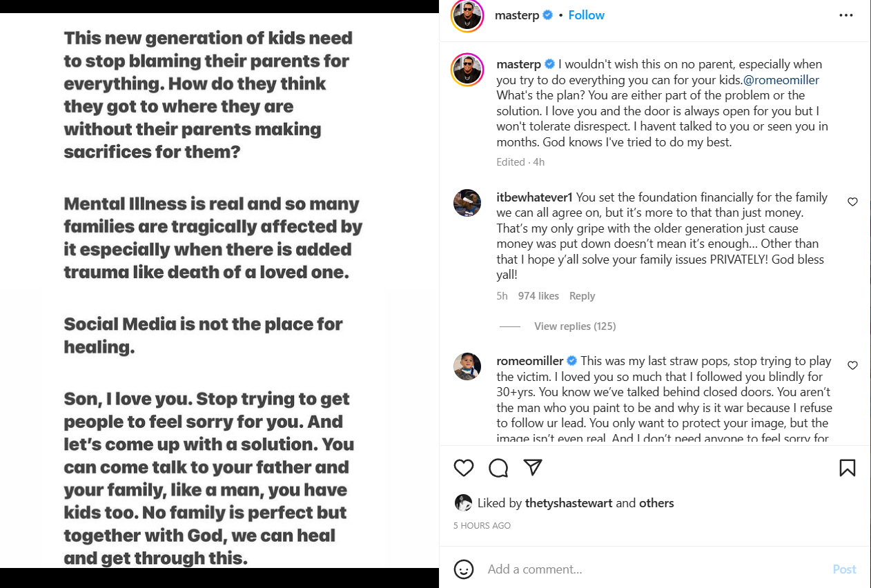Viewport: 871px width, 588px height.
Task: Click masterp's profile picture at the top
Action: pos(467,14)
